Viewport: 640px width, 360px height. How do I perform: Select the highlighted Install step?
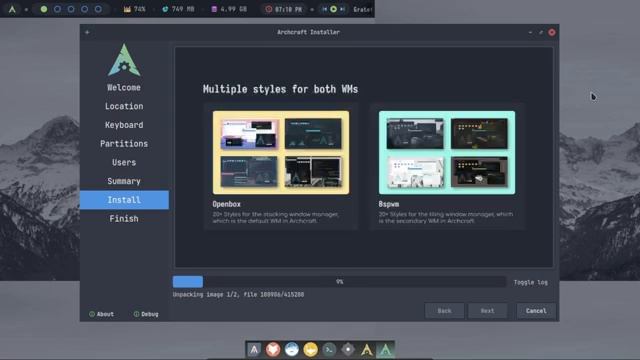pos(124,200)
